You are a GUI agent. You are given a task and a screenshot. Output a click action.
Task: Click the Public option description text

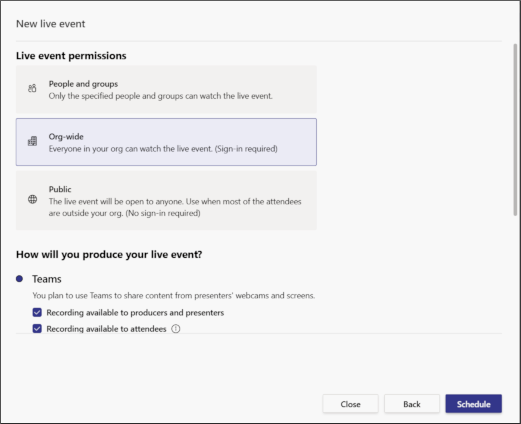175,207
